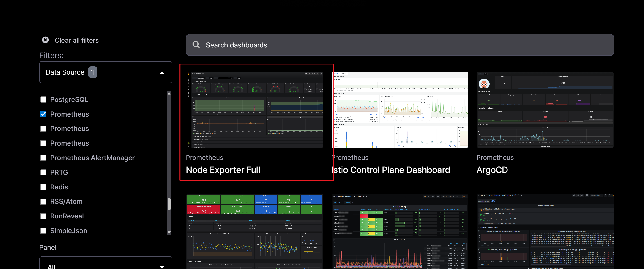Open the Blackbox Exporter dashboard thumbnail
This screenshot has width=644, height=269.
(x=400, y=231)
